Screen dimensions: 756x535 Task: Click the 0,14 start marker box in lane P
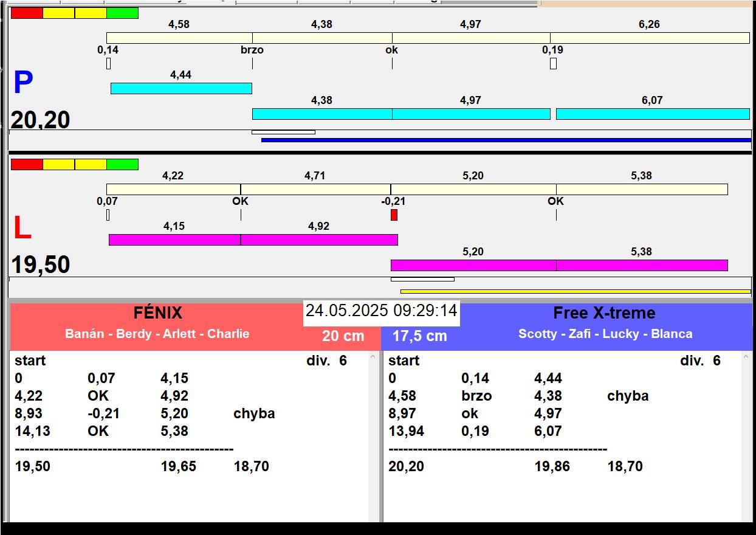[x=108, y=63]
